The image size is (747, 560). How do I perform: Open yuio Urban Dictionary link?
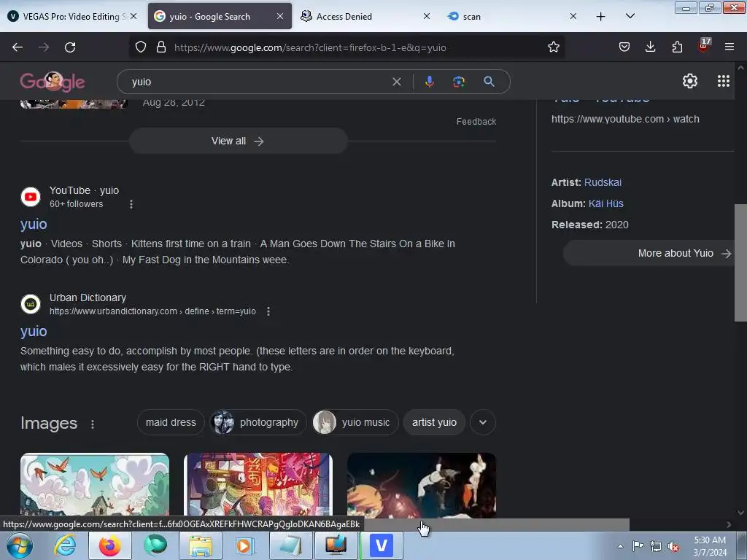click(34, 332)
